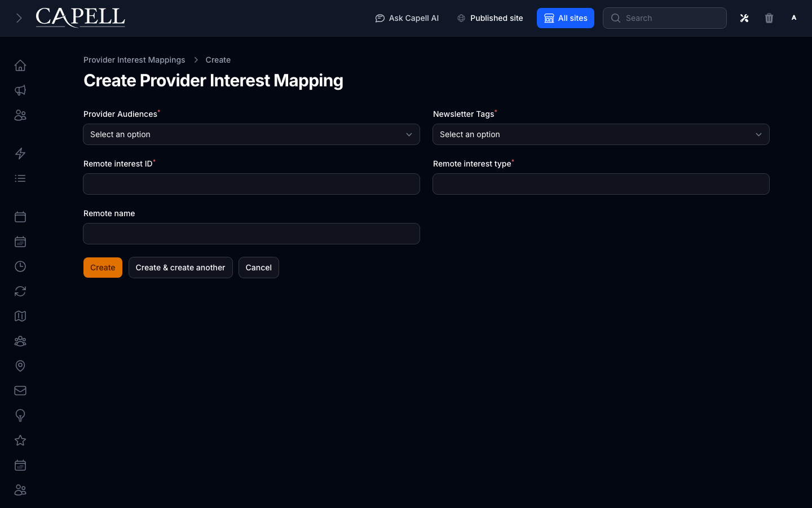Cancel the mapping creation
Viewport: 812px width, 508px height.
tap(259, 268)
